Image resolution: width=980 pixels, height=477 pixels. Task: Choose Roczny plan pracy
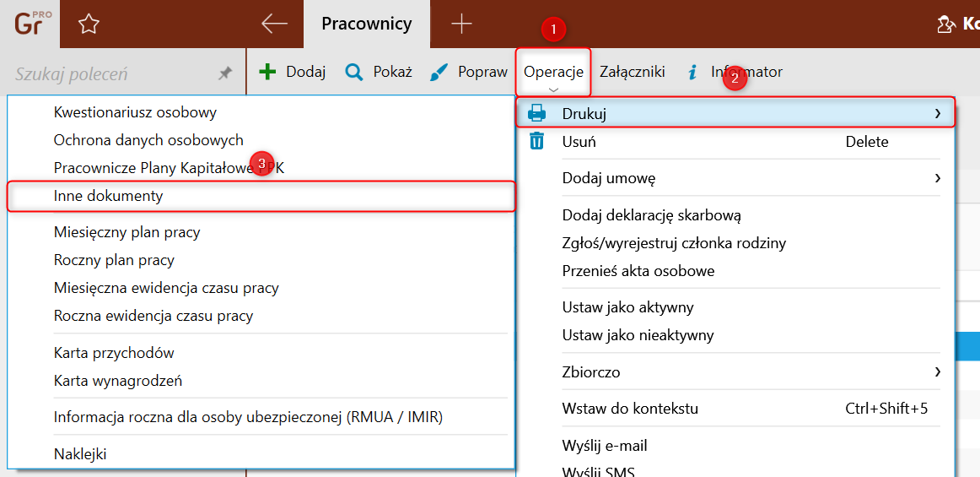(x=261, y=260)
